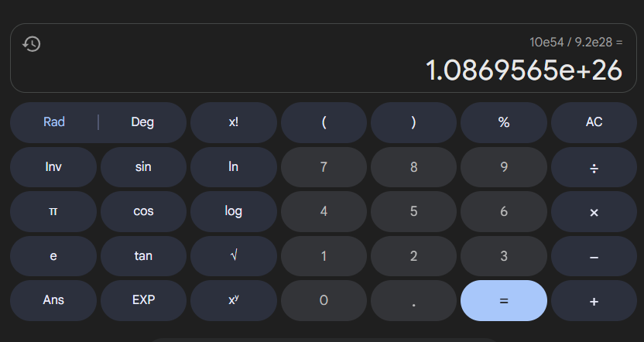Screen dimensions: 644x342
Task: Choose the addition operator
Action: pyautogui.click(x=594, y=300)
